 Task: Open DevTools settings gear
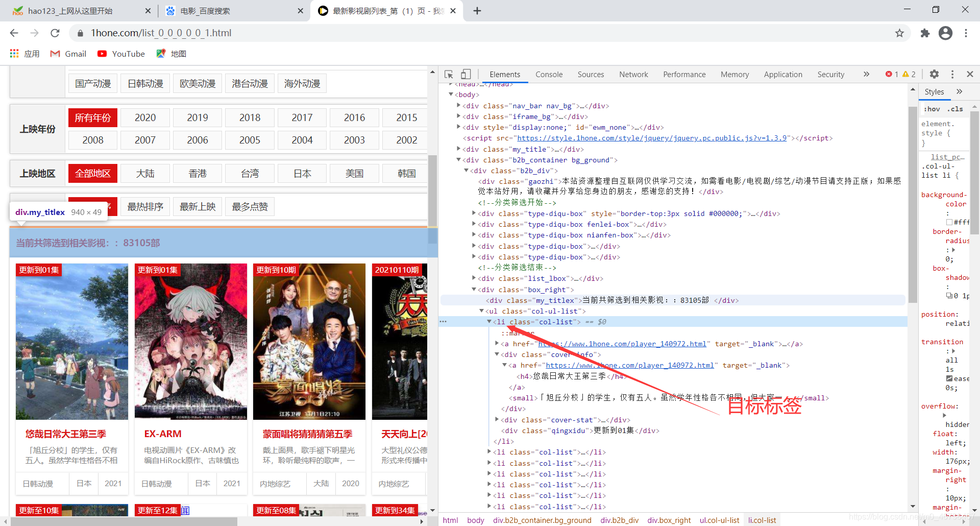pyautogui.click(x=934, y=74)
